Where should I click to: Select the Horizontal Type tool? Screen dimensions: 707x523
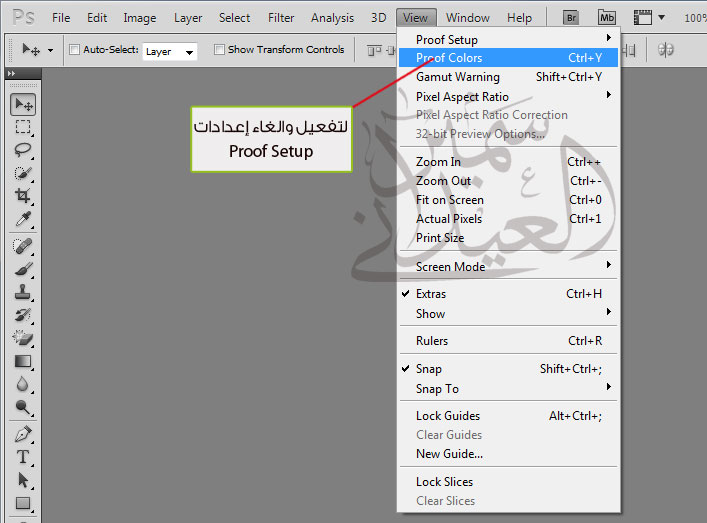[23, 457]
